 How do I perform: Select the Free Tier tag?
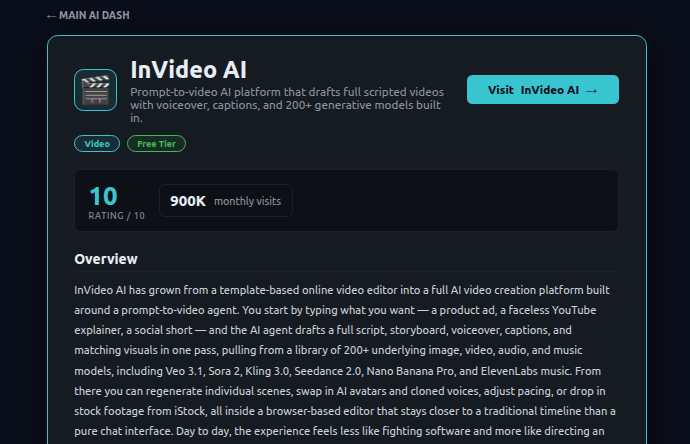(x=156, y=144)
